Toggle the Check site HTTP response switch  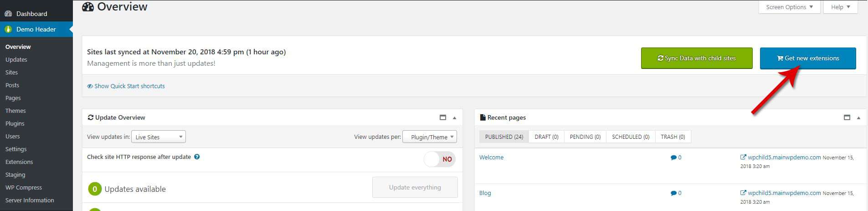click(x=440, y=159)
